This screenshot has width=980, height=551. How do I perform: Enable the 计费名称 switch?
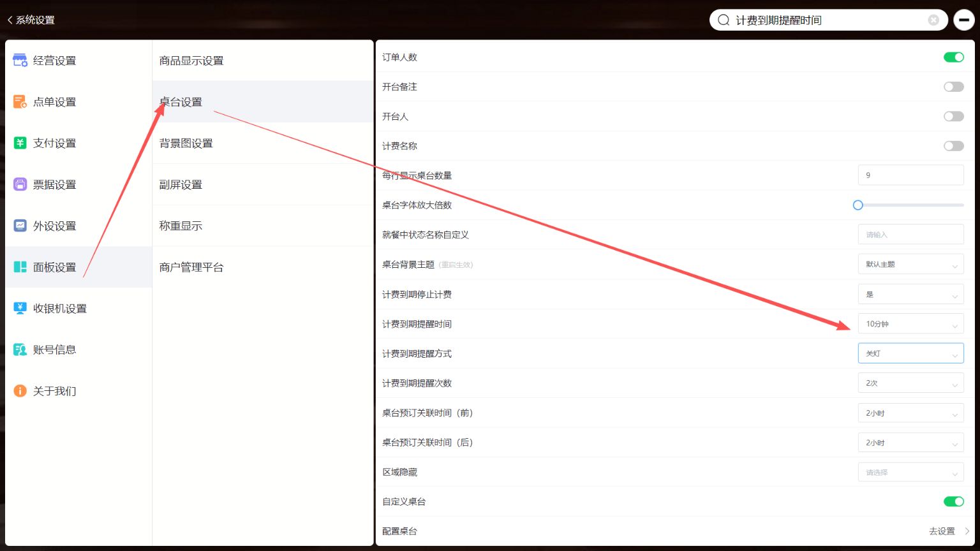[x=954, y=146]
